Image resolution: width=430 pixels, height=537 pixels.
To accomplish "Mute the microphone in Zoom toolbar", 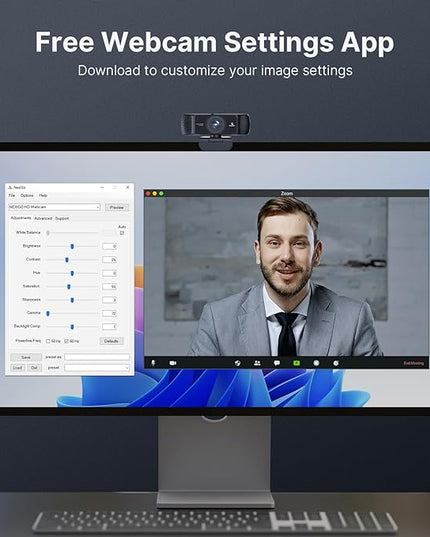I will (153, 363).
